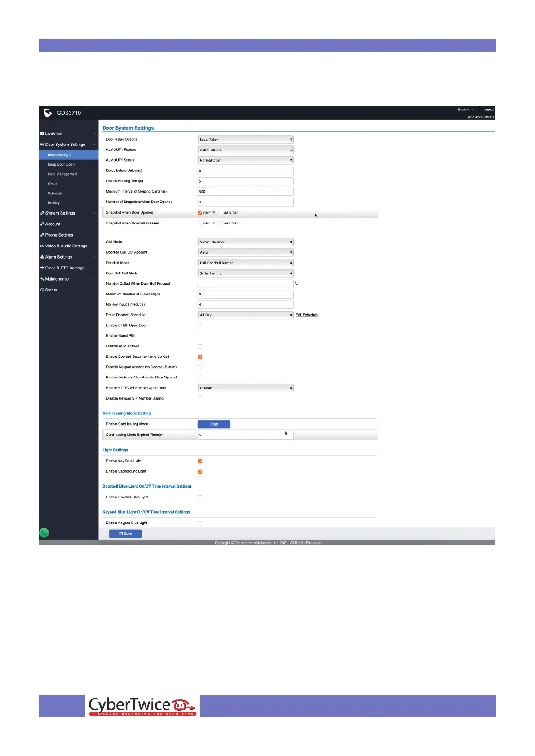Click the green phone call icon
This screenshot has height=756, width=535.
click(44, 533)
